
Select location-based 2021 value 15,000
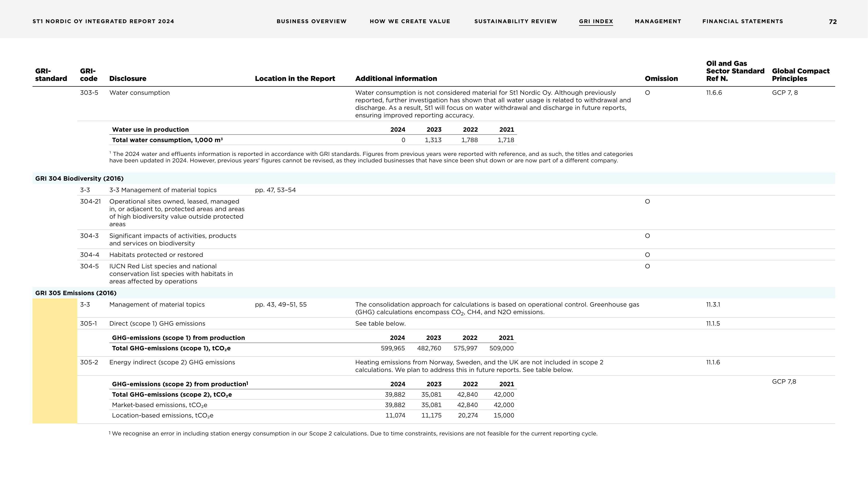[504, 416]
